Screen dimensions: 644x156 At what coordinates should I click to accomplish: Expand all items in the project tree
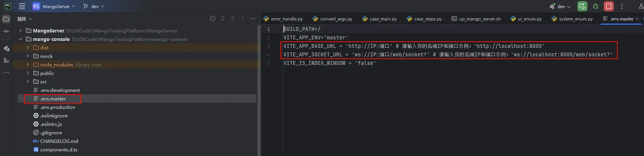[223, 19]
